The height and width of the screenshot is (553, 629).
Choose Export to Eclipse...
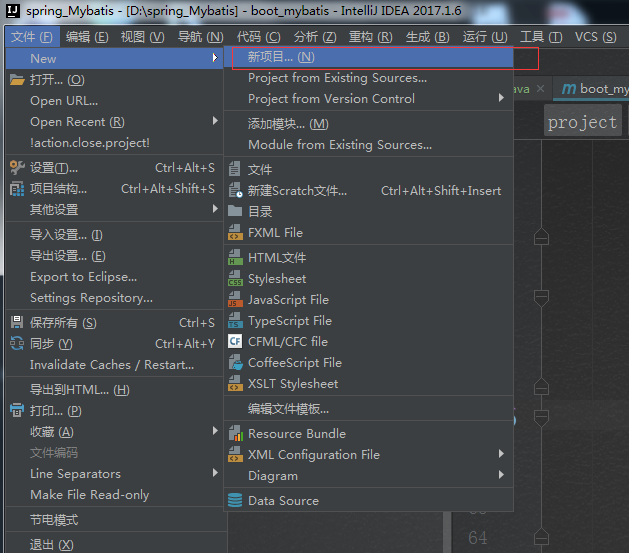114,277
